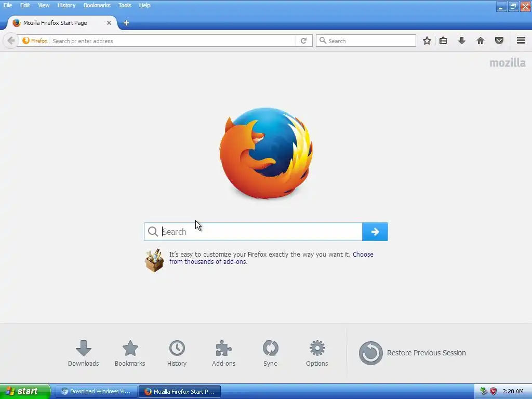Open Add-ons from start page shortcuts
The height and width of the screenshot is (399, 532).
tap(223, 353)
